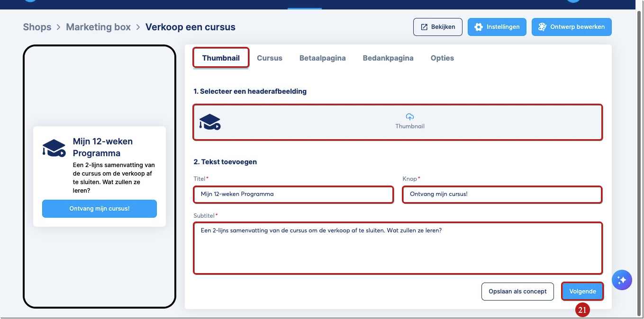Click the thumbnail upload area
This screenshot has width=644, height=319.
tap(398, 122)
